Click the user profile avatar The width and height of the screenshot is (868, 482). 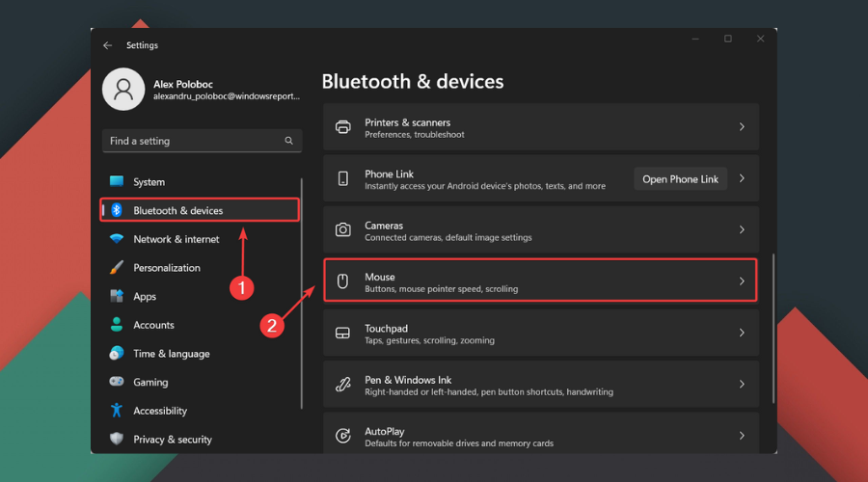coord(123,89)
